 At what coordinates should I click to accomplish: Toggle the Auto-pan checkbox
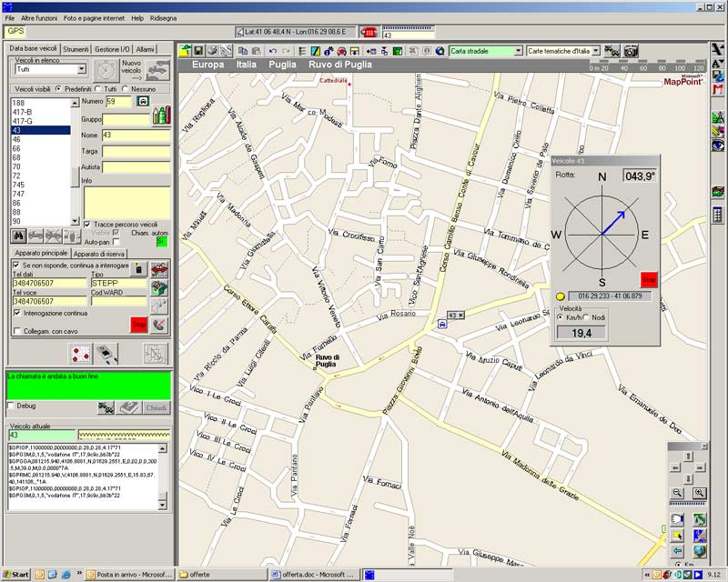point(116,242)
